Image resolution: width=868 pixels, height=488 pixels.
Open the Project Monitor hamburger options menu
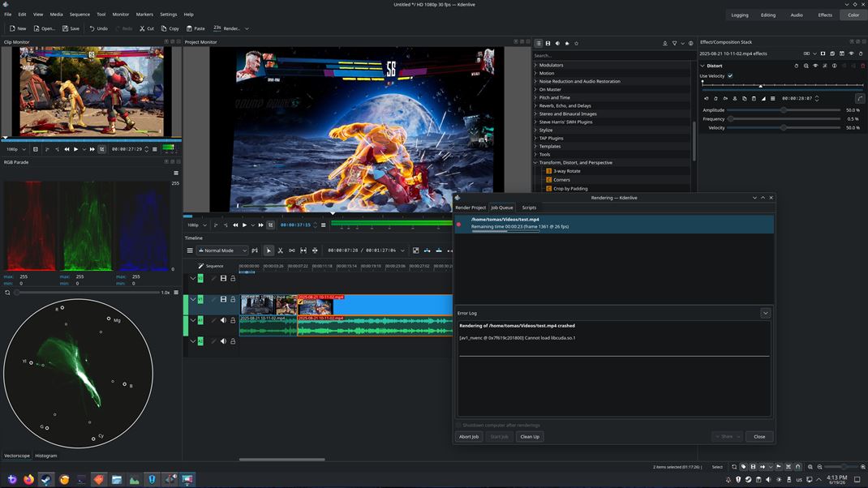(324, 225)
